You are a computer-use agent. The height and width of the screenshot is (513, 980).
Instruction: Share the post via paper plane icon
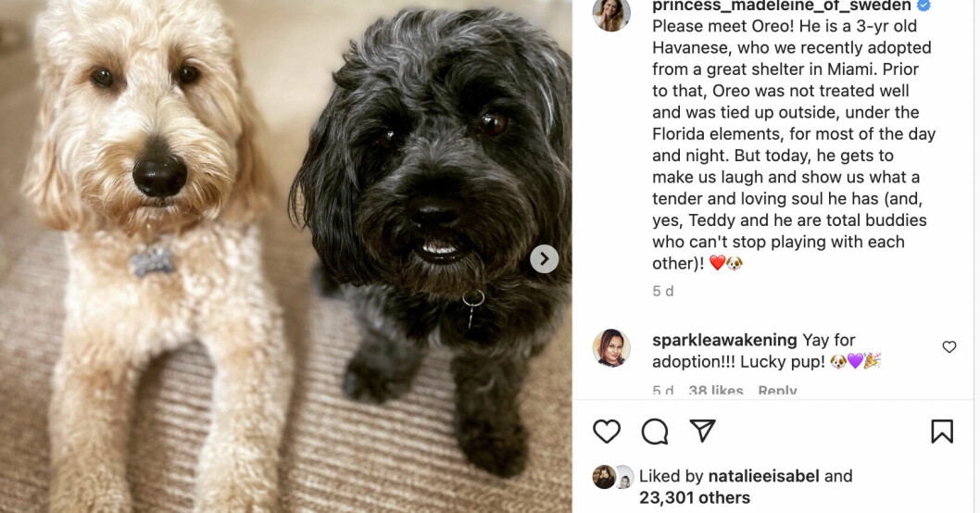tap(702, 431)
